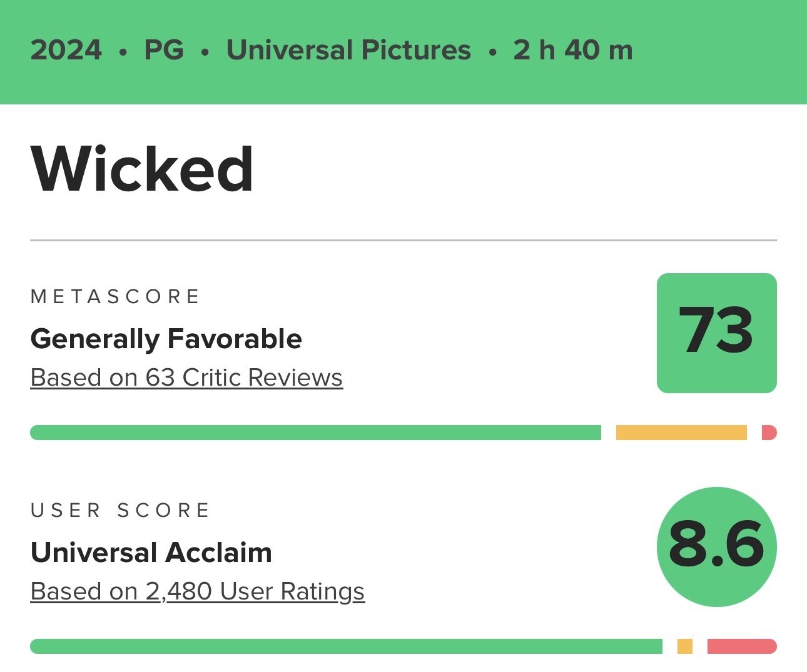
Task: Open the 2,480 User Ratings link
Action: click(197, 591)
